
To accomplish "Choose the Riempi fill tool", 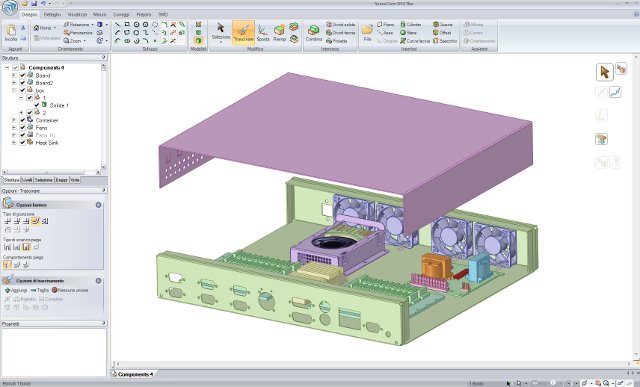I will point(280,33).
